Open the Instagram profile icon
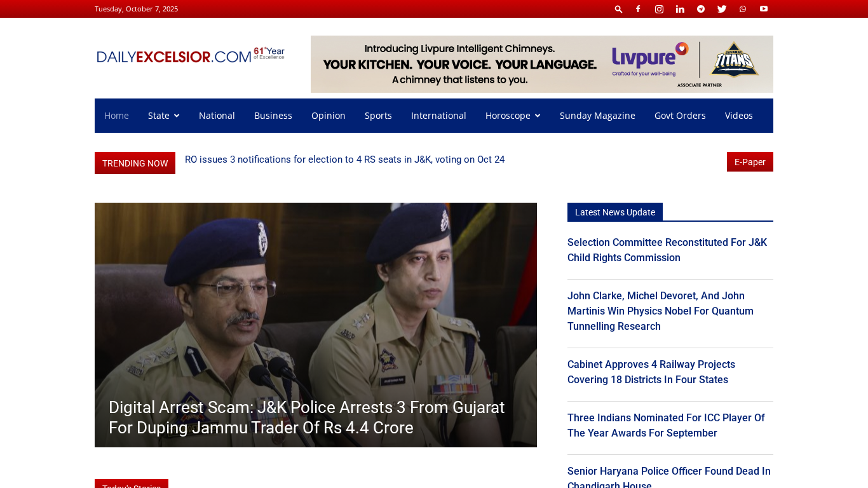This screenshot has height=488, width=868. (x=660, y=9)
